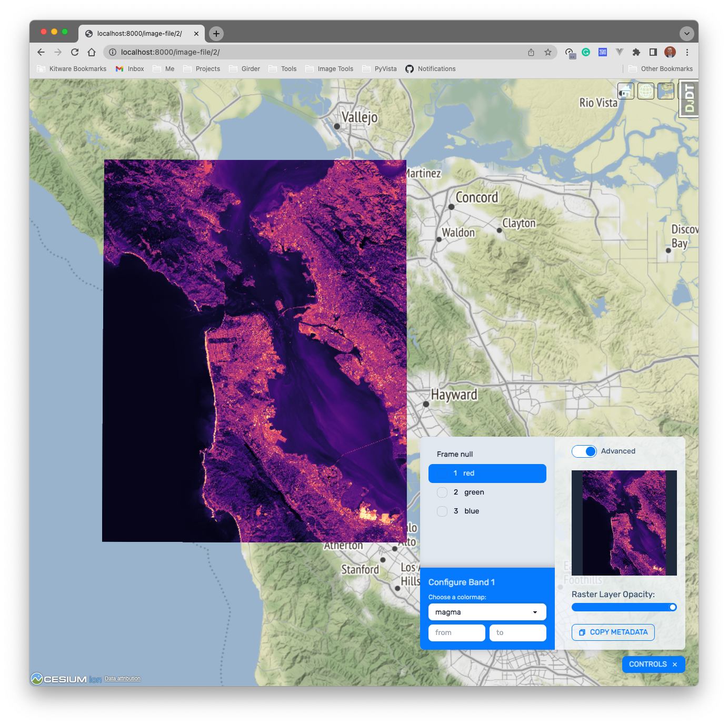Select the globe projection icon
Screen dimensions: 728x725
(646, 90)
